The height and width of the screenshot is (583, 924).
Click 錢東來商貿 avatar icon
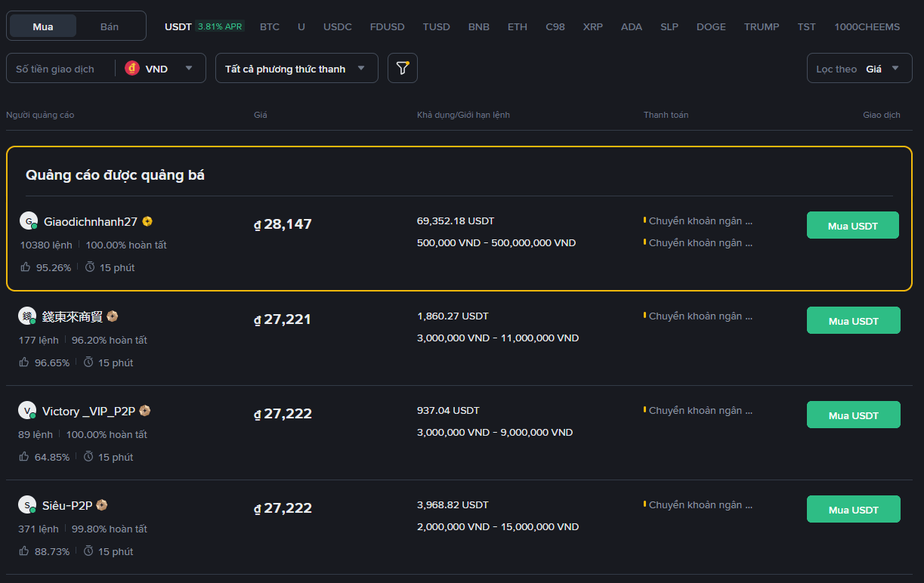tap(27, 316)
